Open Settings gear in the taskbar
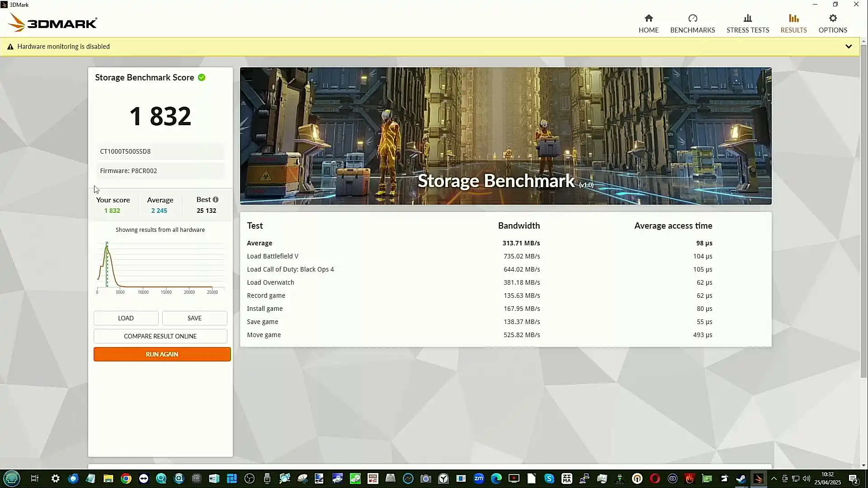 (x=56, y=479)
